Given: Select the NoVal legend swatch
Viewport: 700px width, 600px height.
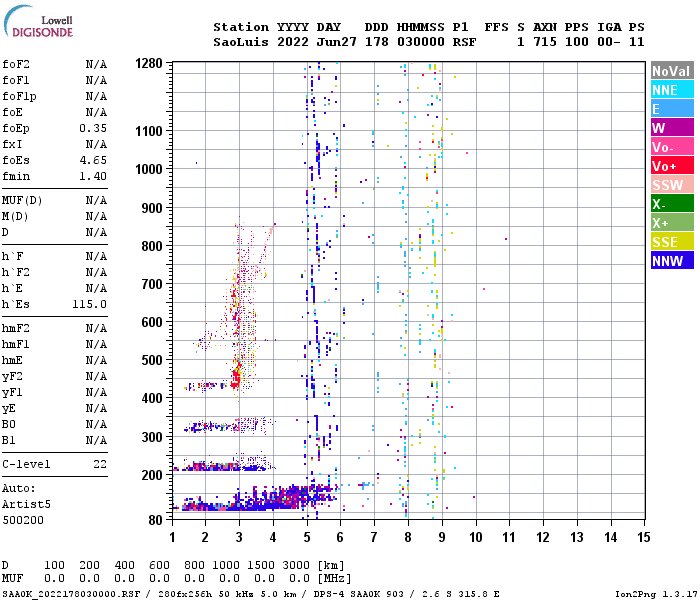Looking at the screenshot, I should pos(672,71).
